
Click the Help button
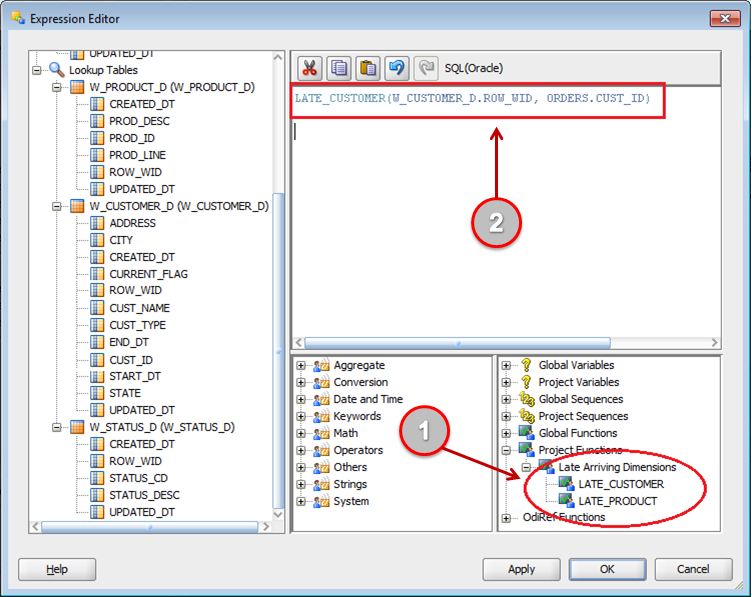pyautogui.click(x=57, y=569)
